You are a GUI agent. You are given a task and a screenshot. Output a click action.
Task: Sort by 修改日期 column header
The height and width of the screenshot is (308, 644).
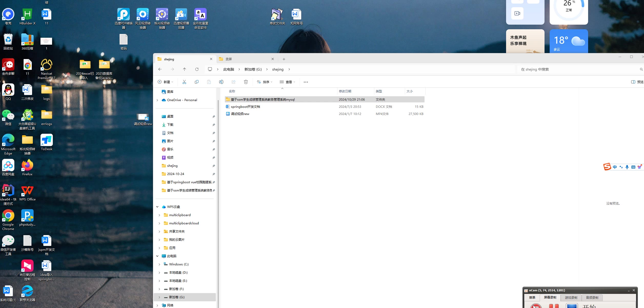355,91
